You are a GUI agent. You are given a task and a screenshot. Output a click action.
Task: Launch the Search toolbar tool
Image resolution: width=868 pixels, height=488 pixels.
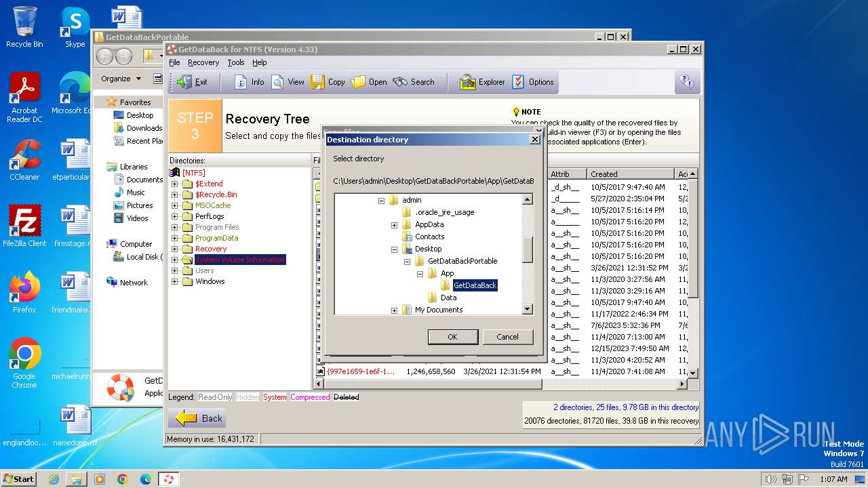coord(414,82)
